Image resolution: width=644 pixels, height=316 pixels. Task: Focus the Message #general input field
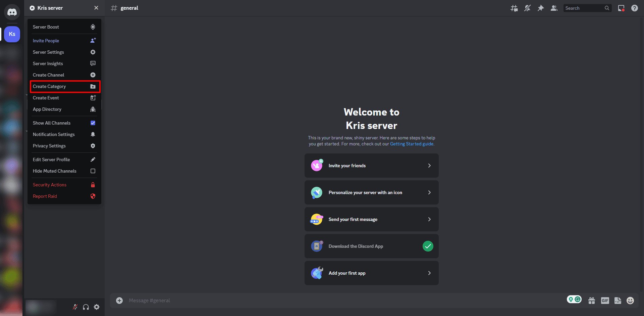pyautogui.click(x=345, y=301)
